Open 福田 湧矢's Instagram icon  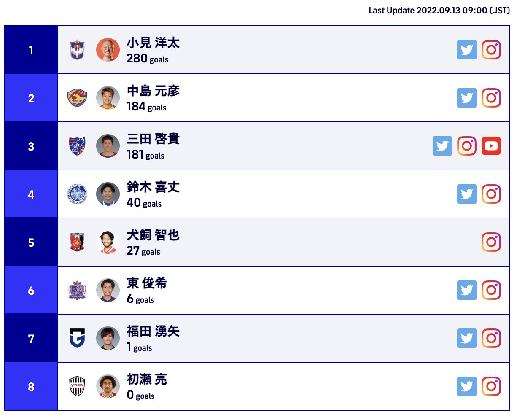tap(491, 338)
